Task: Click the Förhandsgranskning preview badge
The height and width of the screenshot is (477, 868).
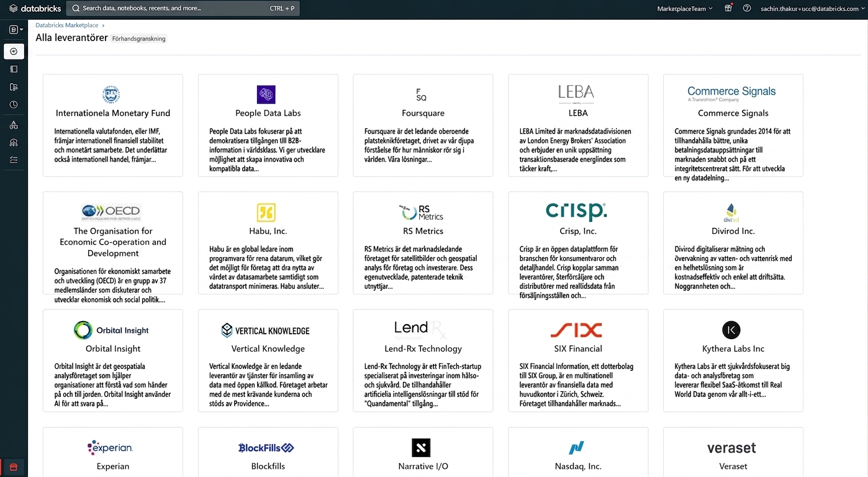Action: click(139, 39)
